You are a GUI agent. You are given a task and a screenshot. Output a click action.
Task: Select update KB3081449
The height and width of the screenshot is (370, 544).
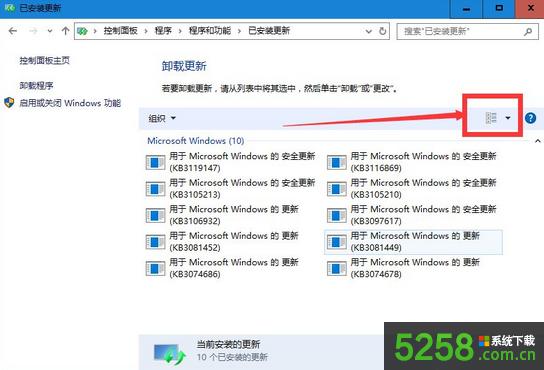click(x=413, y=242)
